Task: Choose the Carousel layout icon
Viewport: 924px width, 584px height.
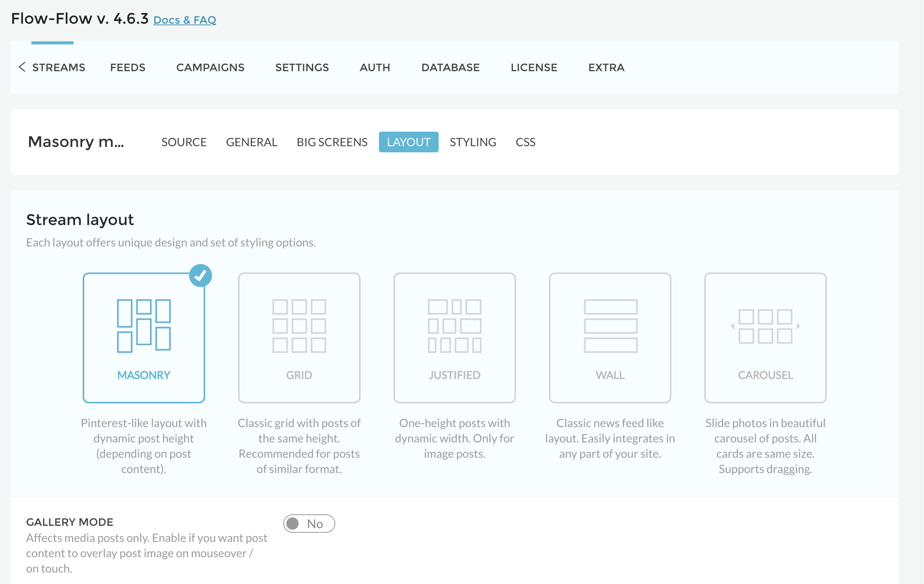Action: click(x=765, y=326)
